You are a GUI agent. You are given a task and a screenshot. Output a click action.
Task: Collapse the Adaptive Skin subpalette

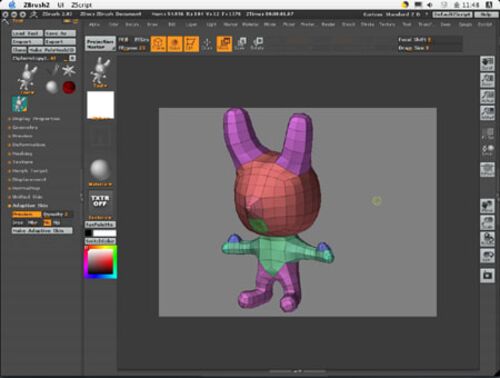(29, 205)
